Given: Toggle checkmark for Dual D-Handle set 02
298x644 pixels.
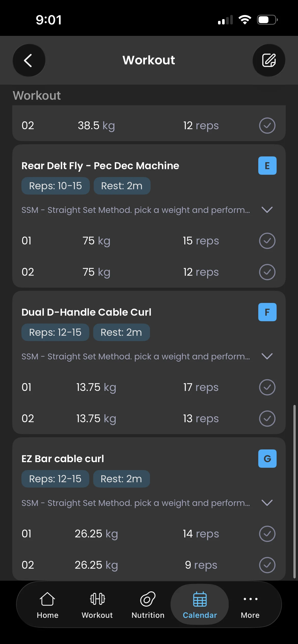Looking at the screenshot, I should click(267, 418).
